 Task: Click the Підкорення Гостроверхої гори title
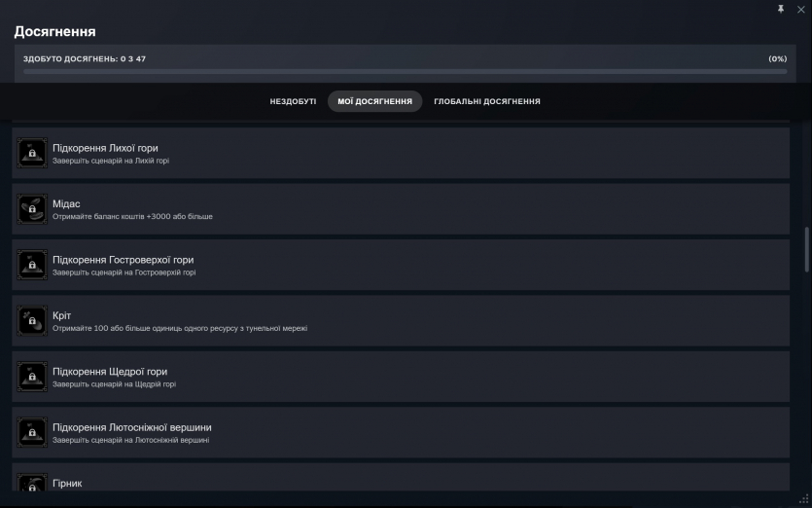click(x=123, y=260)
